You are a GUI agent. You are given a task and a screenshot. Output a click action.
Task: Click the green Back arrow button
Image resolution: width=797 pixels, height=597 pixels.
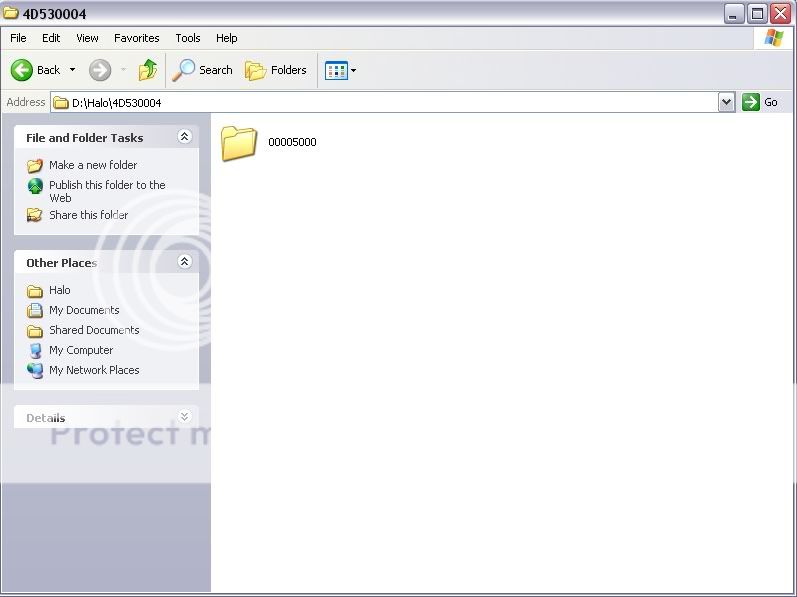coord(22,70)
